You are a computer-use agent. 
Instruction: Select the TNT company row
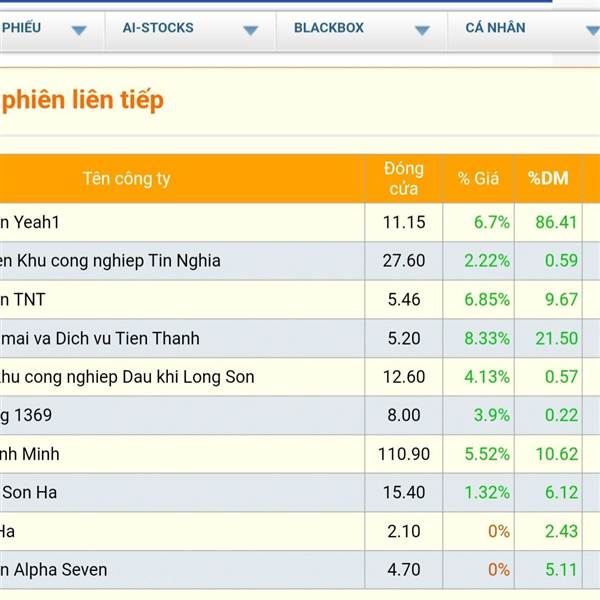291,300
